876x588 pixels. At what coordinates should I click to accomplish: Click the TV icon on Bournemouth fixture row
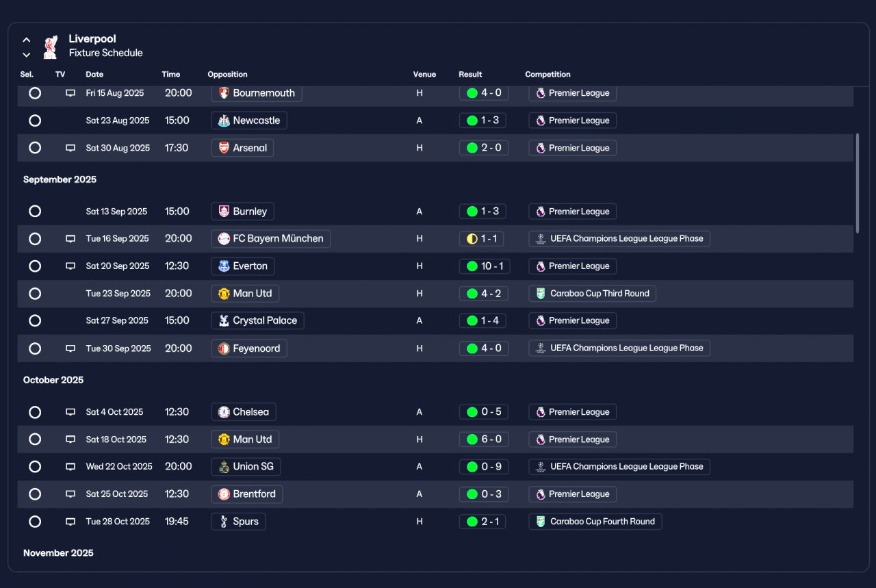point(70,93)
